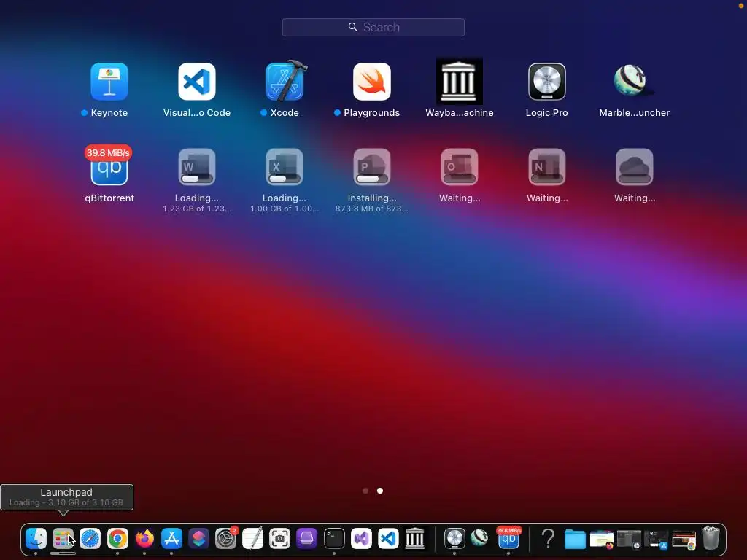Open System Preferences with the red badge
The width and height of the screenshot is (747, 560).
click(x=226, y=539)
